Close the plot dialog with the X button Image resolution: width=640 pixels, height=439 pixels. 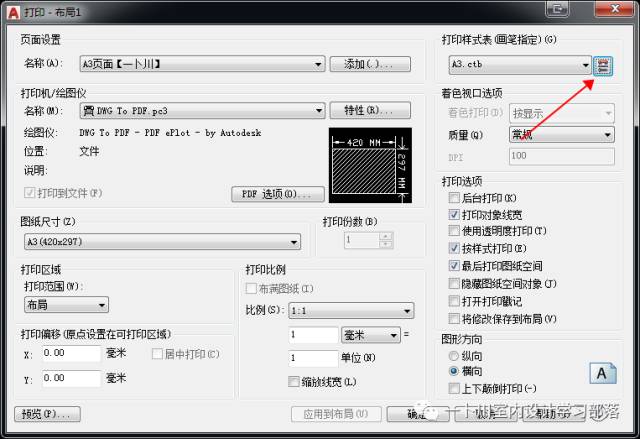615,9
